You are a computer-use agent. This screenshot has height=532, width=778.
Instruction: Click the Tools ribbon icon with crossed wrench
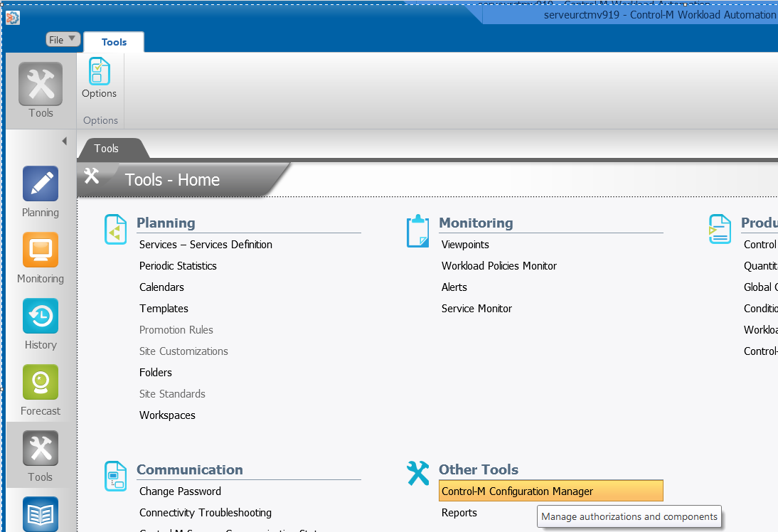[x=41, y=84]
